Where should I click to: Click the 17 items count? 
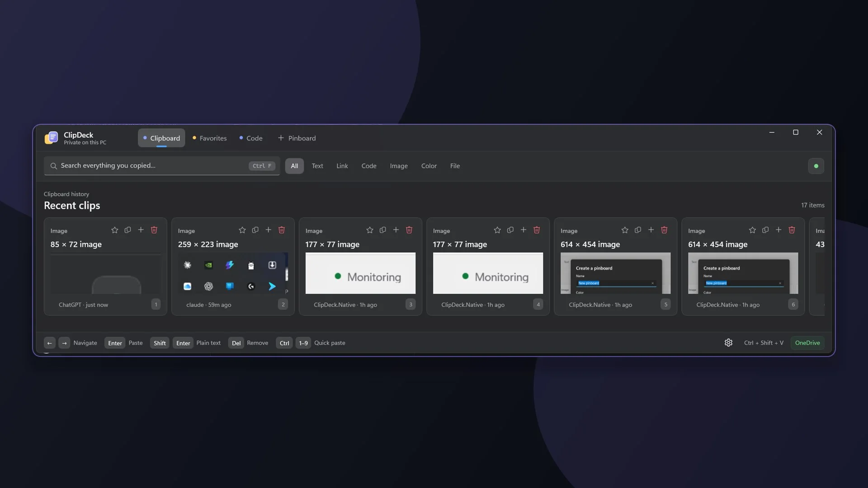coord(812,205)
